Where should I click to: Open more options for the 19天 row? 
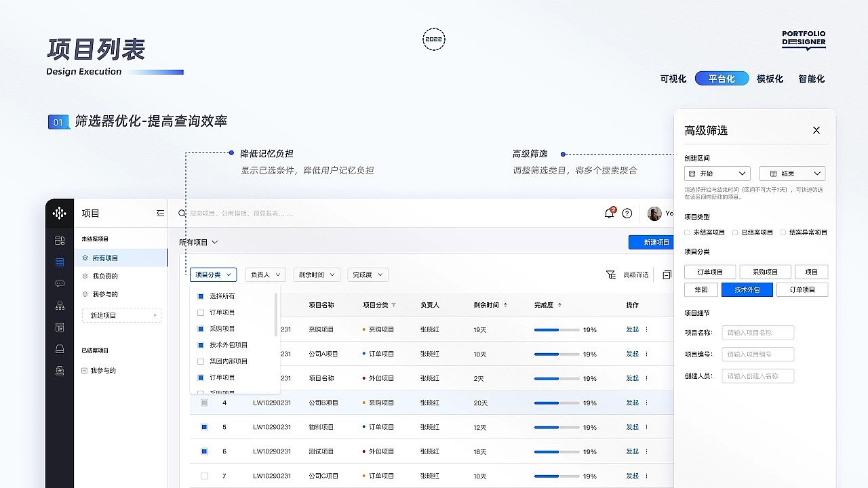tap(646, 329)
